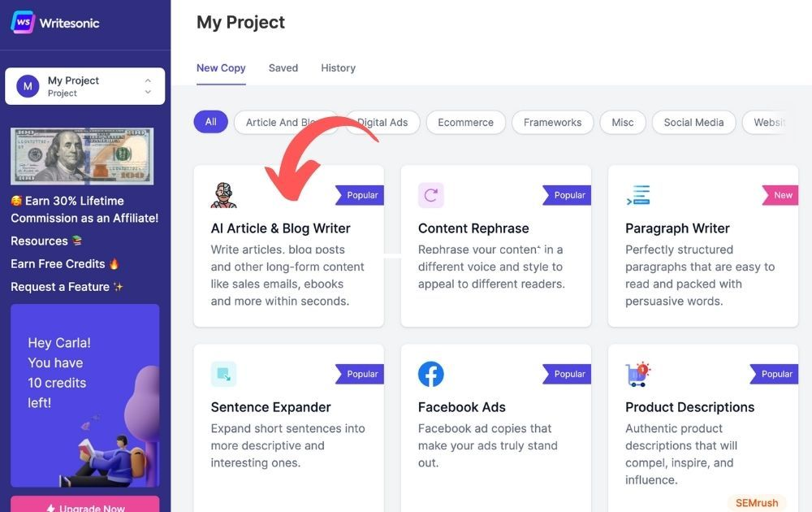Click the My Project avatar icon
The width and height of the screenshot is (812, 512).
pos(26,85)
